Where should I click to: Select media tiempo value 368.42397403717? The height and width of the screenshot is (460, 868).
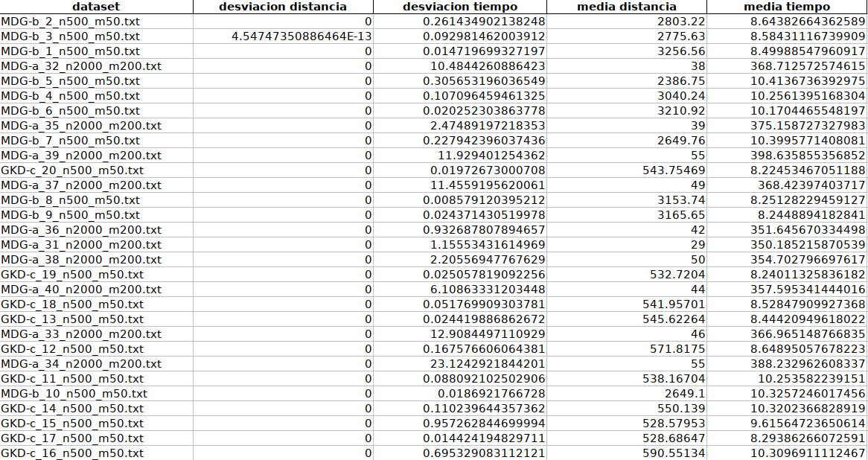pyautogui.click(x=811, y=185)
